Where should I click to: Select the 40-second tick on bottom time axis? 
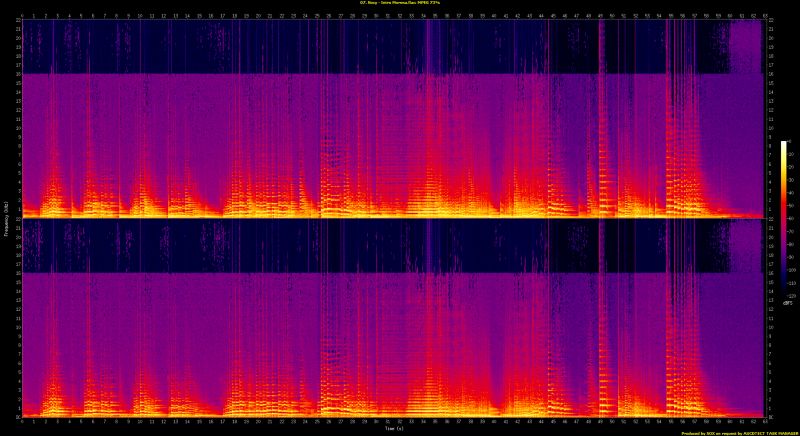[x=494, y=422]
